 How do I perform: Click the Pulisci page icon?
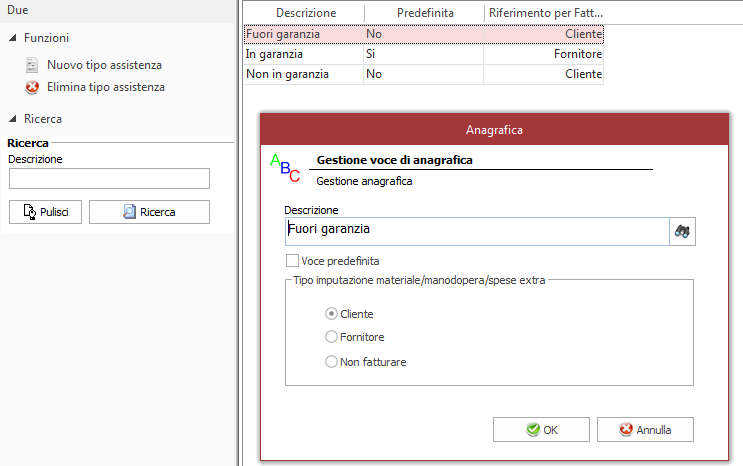click(30, 212)
